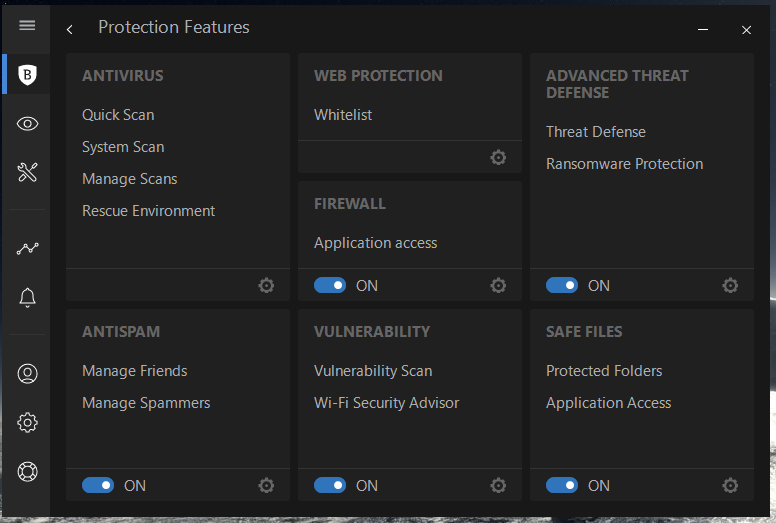Image resolution: width=776 pixels, height=523 pixels.
Task: Click the Quick Scan link
Action: coord(118,115)
